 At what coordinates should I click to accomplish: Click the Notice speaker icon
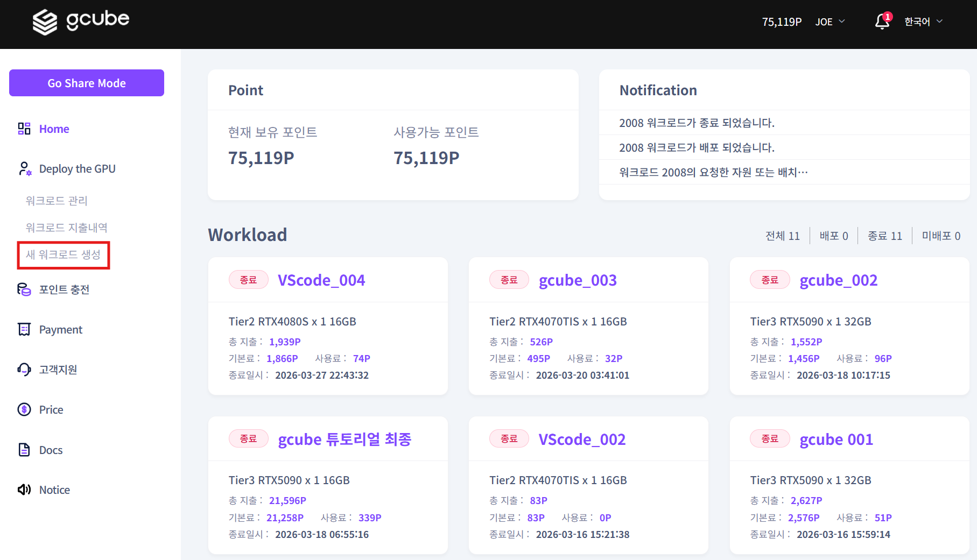(24, 490)
